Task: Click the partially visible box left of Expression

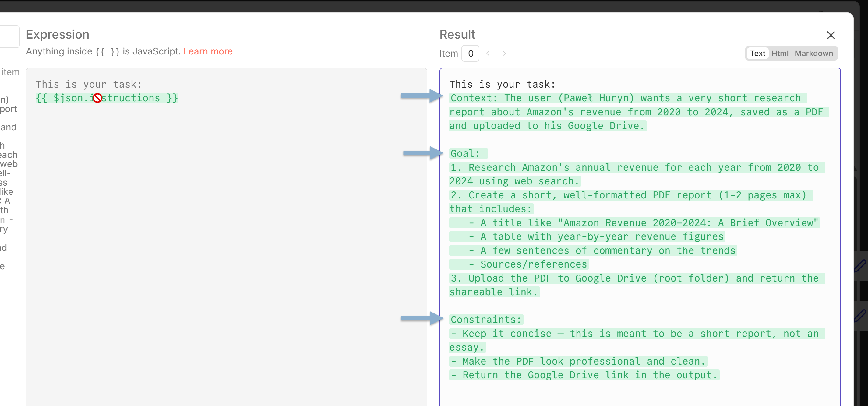Action: pyautogui.click(x=9, y=36)
